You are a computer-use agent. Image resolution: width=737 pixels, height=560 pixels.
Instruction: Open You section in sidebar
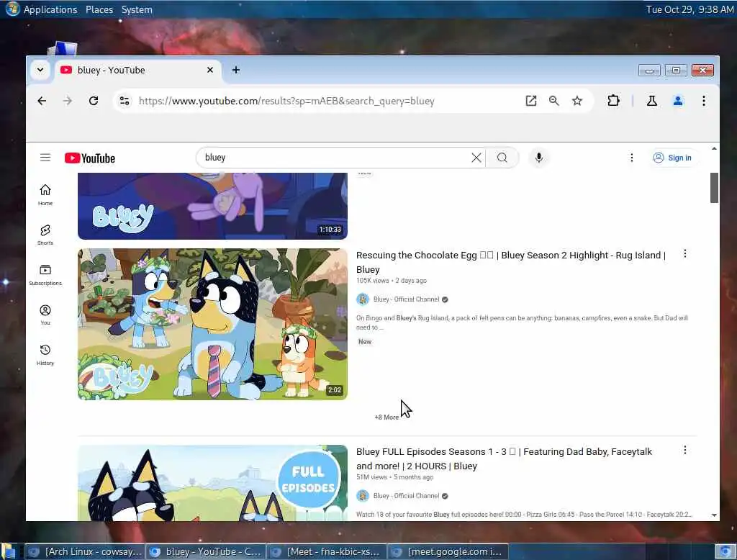pyautogui.click(x=45, y=315)
